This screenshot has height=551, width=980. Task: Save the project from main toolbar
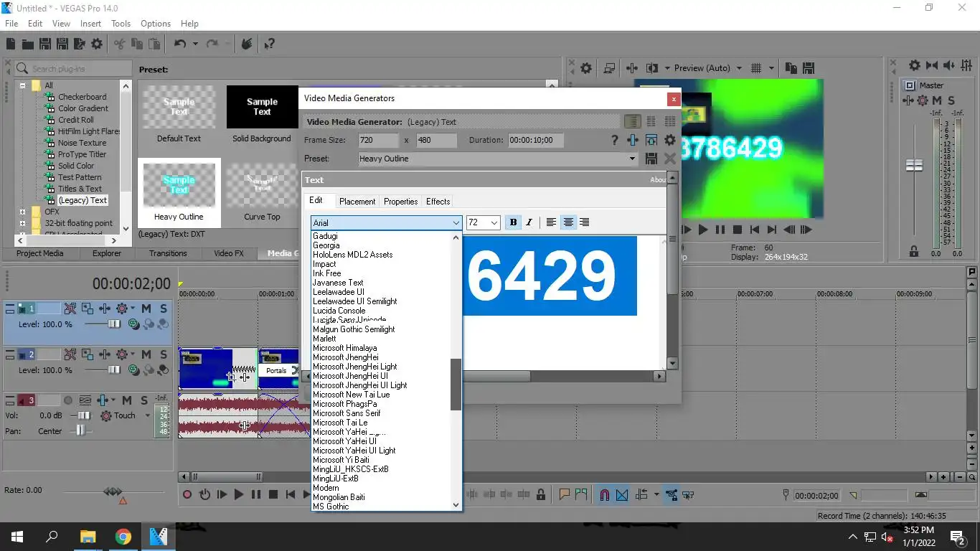pyautogui.click(x=44, y=44)
